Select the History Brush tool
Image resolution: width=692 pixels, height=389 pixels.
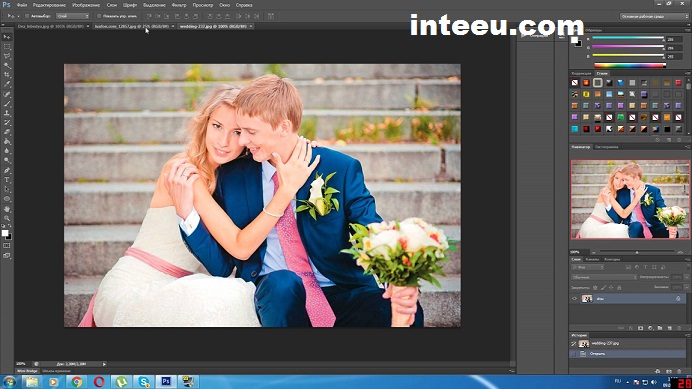point(7,122)
